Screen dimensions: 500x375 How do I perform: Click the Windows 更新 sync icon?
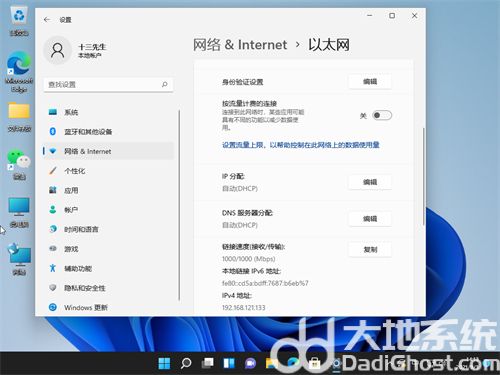pyautogui.click(x=53, y=307)
